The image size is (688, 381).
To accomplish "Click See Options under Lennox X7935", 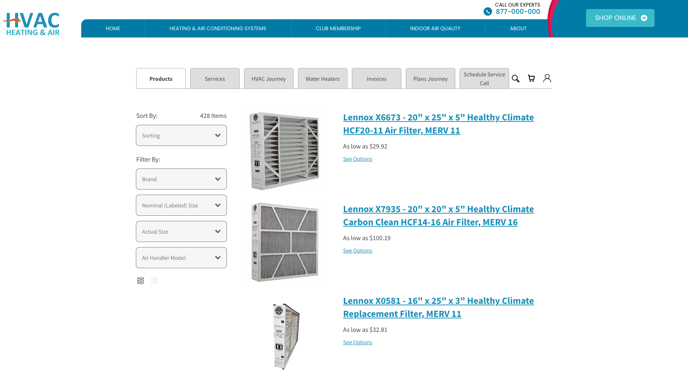I will pyautogui.click(x=358, y=251).
